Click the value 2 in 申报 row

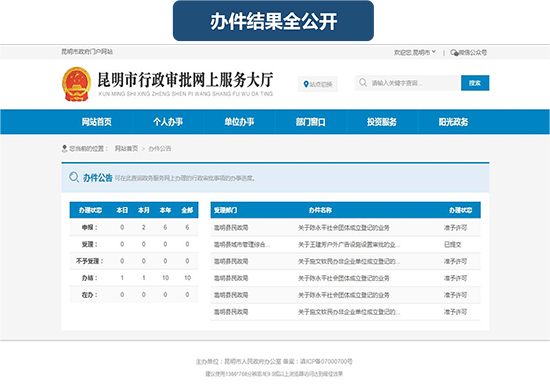[144, 227]
